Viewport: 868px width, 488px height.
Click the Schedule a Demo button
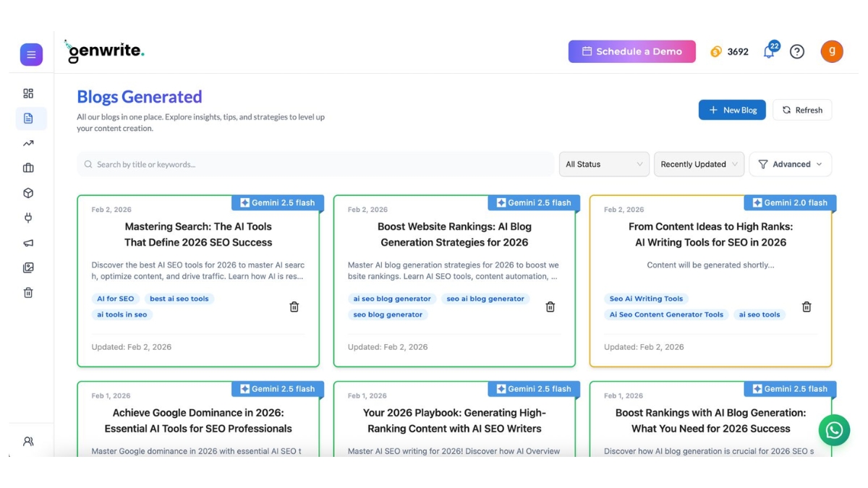click(631, 51)
